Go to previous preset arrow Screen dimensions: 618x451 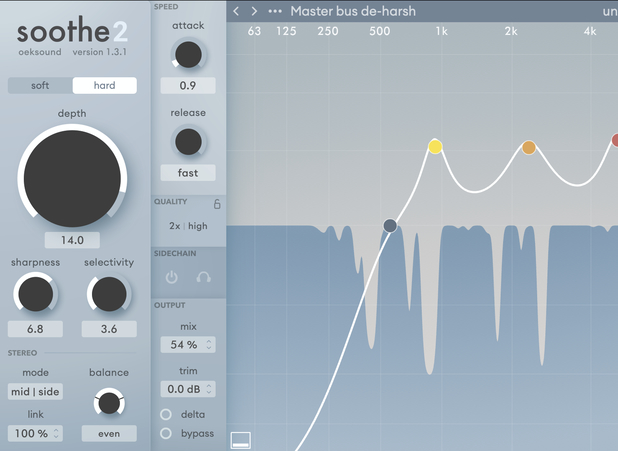pyautogui.click(x=236, y=11)
